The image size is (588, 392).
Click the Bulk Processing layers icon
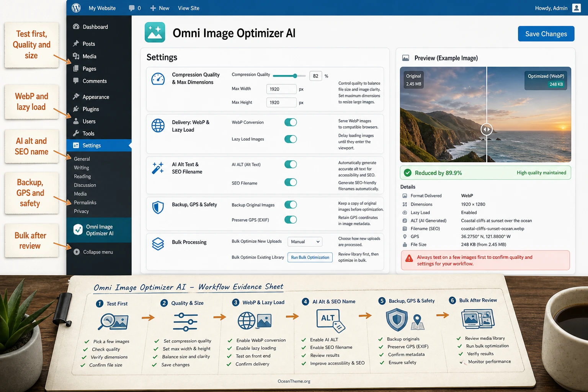tap(158, 244)
